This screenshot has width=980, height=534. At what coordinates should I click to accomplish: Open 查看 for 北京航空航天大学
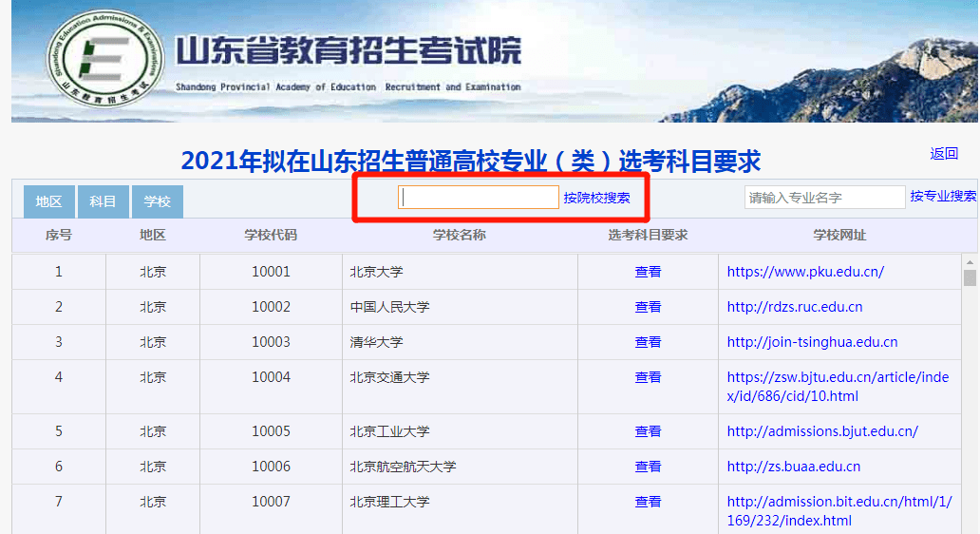coord(648,467)
